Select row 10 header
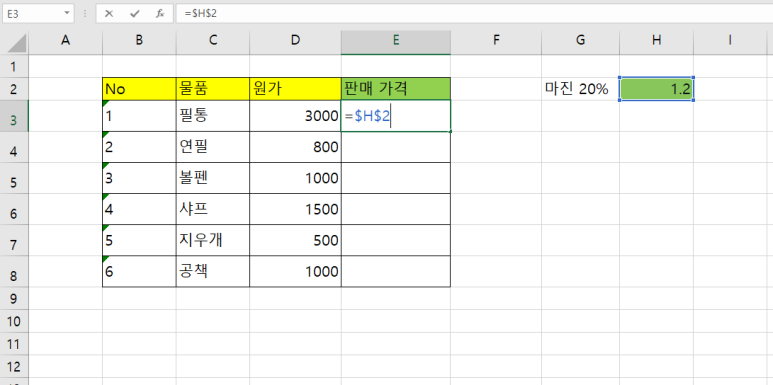Viewport: 773px width, 385px height. pos(14,321)
